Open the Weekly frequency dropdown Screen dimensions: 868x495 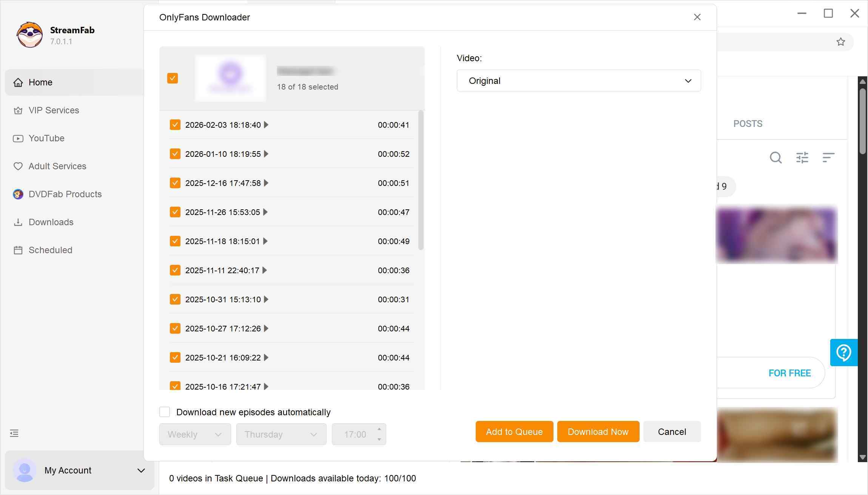coord(195,434)
